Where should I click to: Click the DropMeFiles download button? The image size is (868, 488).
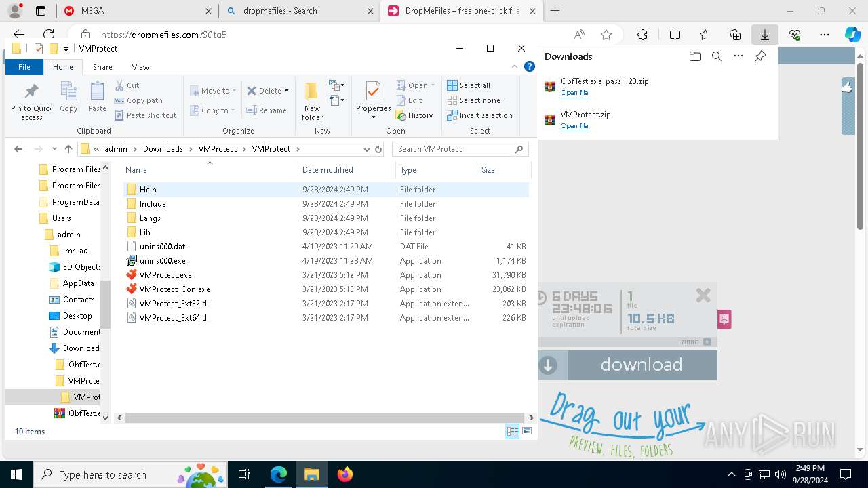(x=627, y=365)
